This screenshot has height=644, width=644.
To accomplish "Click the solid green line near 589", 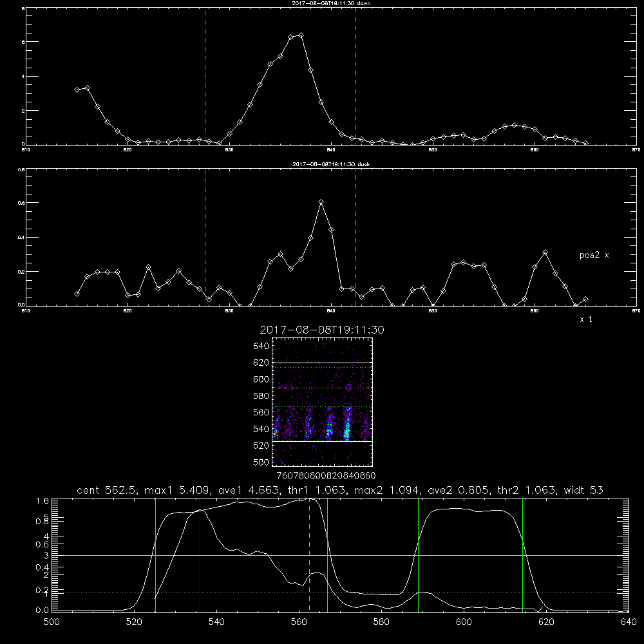I will [x=418, y=555].
